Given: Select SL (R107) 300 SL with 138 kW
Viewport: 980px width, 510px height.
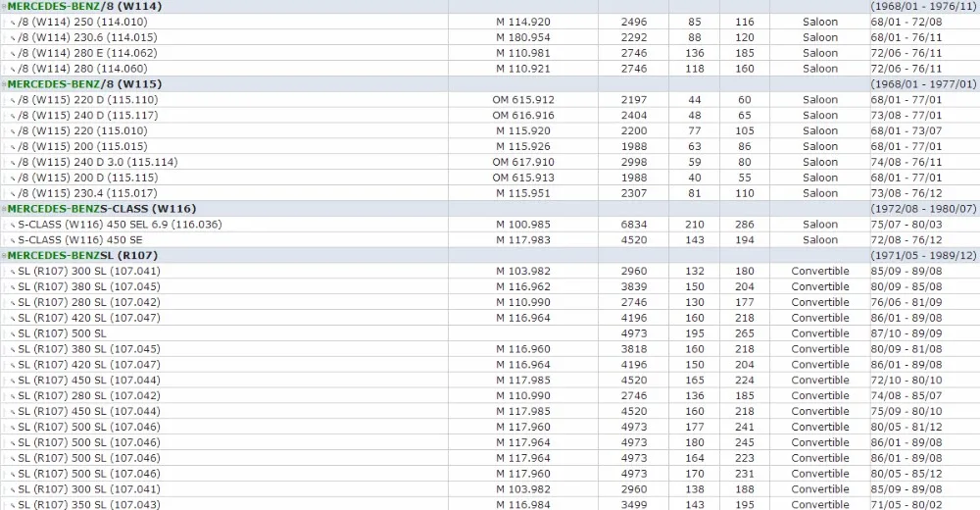Looking at the screenshot, I should [490, 489].
